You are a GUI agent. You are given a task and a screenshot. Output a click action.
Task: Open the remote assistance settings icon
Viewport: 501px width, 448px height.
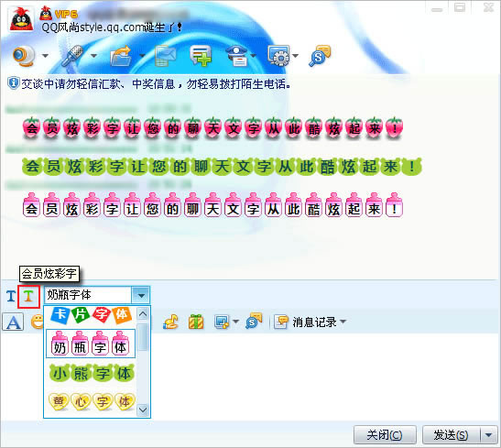(279, 56)
